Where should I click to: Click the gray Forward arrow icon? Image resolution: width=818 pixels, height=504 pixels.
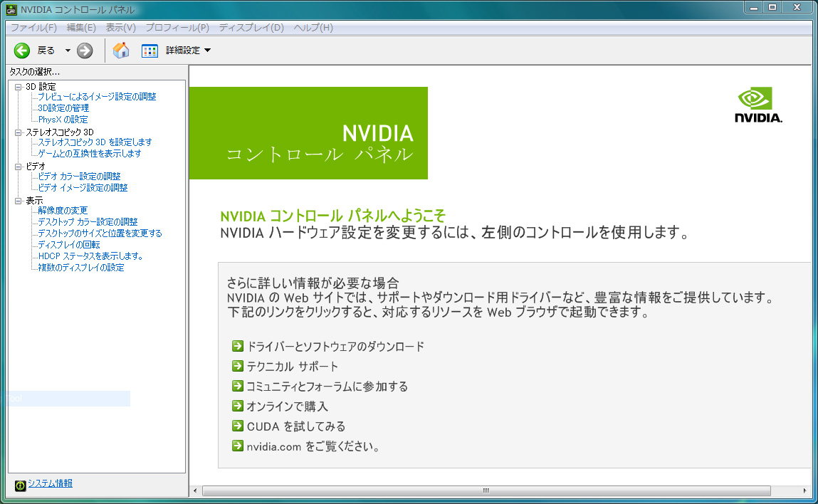(85, 51)
